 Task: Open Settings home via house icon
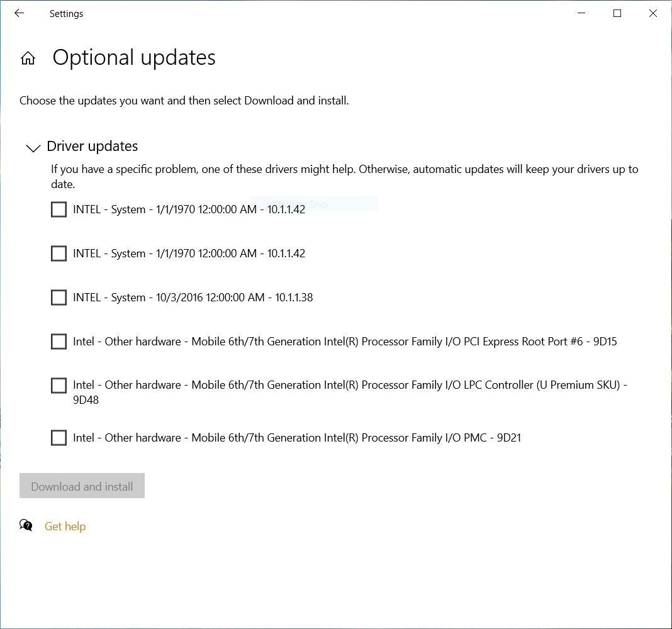coord(28,58)
